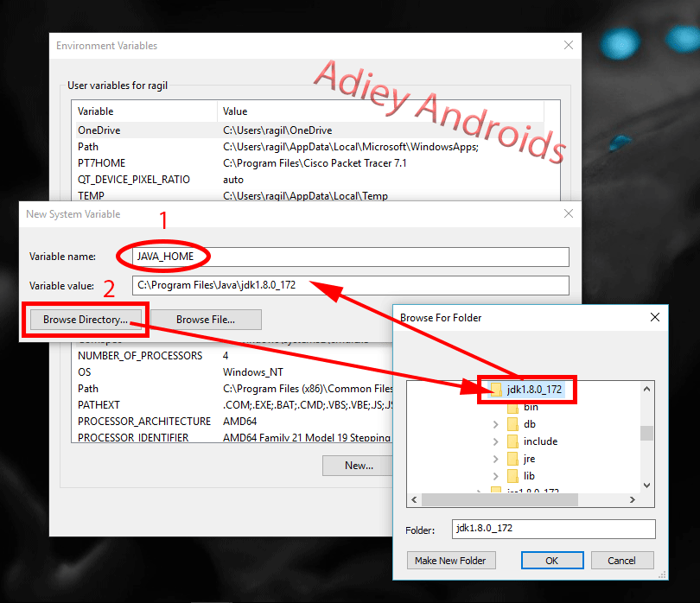Expand the db folder in the tree

[495, 424]
